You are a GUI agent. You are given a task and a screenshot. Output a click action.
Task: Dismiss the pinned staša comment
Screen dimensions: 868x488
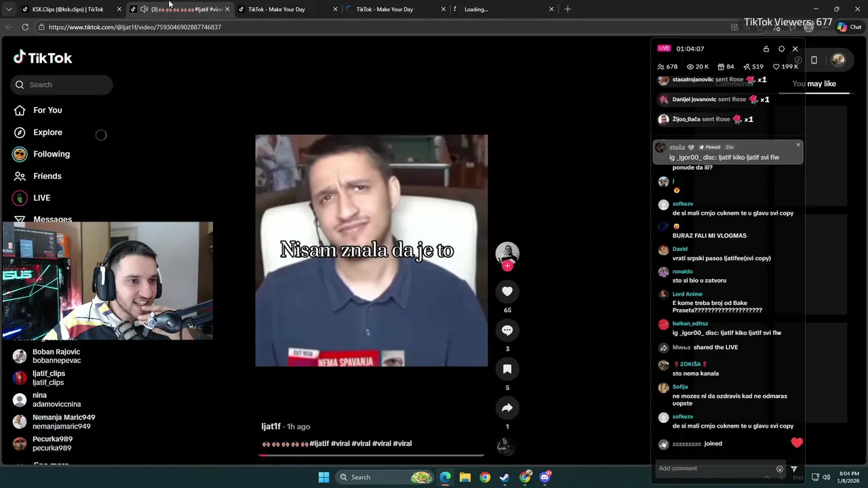point(798,144)
